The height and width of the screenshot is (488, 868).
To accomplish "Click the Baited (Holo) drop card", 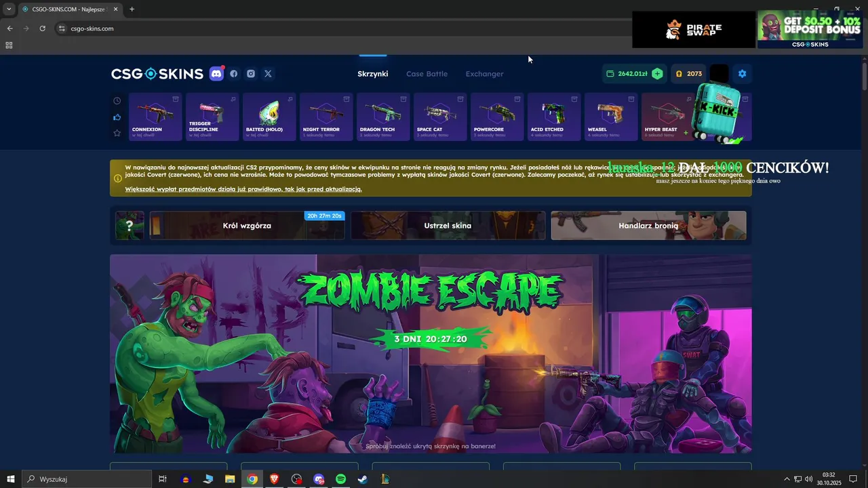I will [269, 117].
